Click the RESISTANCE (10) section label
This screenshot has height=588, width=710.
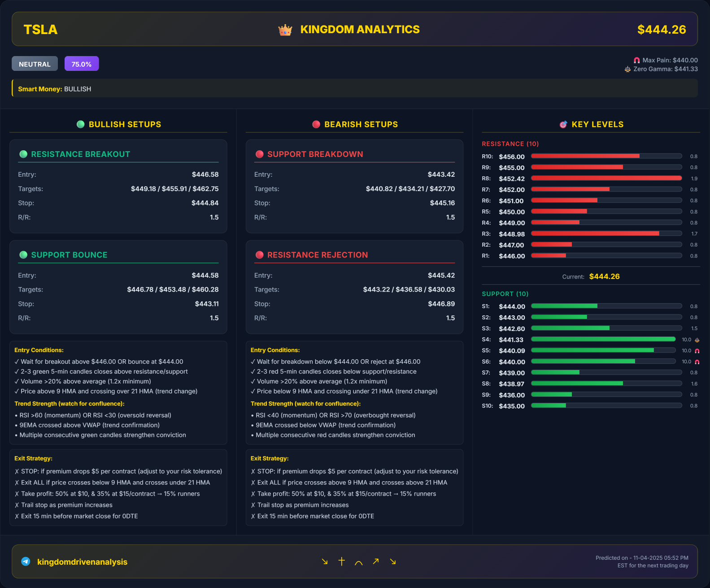pyautogui.click(x=510, y=144)
